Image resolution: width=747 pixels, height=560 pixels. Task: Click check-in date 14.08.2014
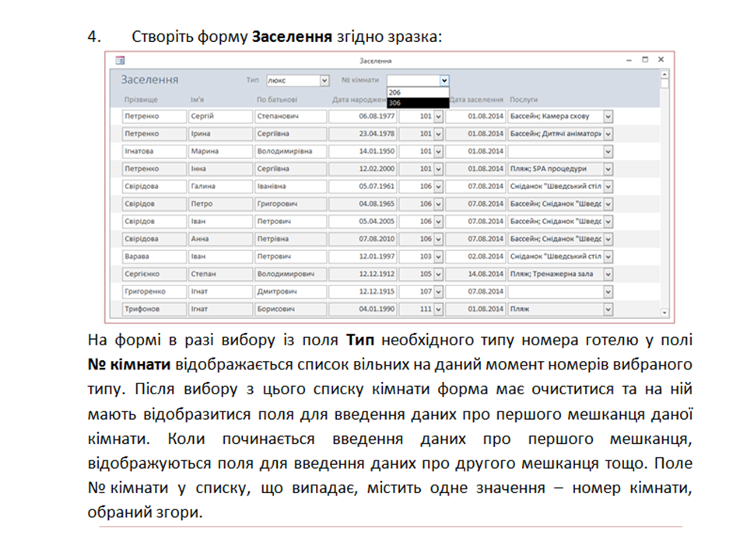click(x=475, y=275)
